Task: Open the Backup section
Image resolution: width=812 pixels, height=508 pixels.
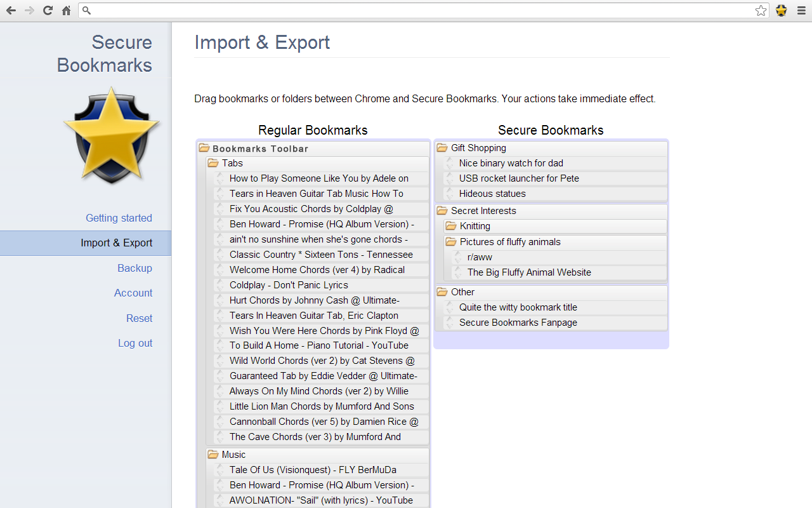Action: tap(134, 268)
